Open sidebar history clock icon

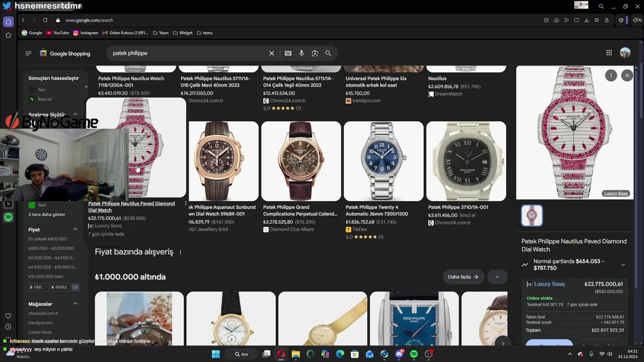[8, 327]
